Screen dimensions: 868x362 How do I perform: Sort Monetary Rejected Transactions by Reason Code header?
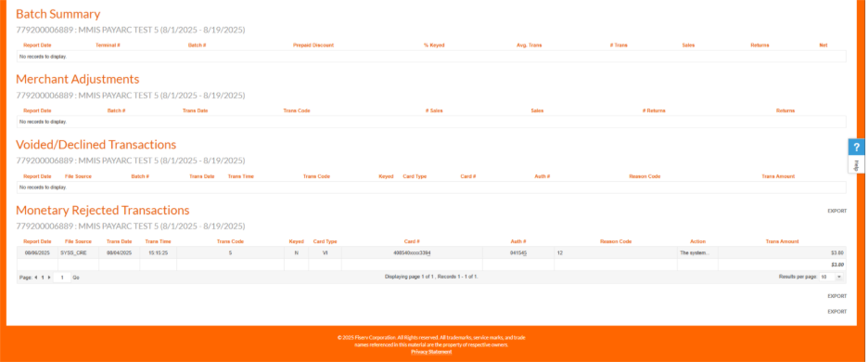[616, 241]
